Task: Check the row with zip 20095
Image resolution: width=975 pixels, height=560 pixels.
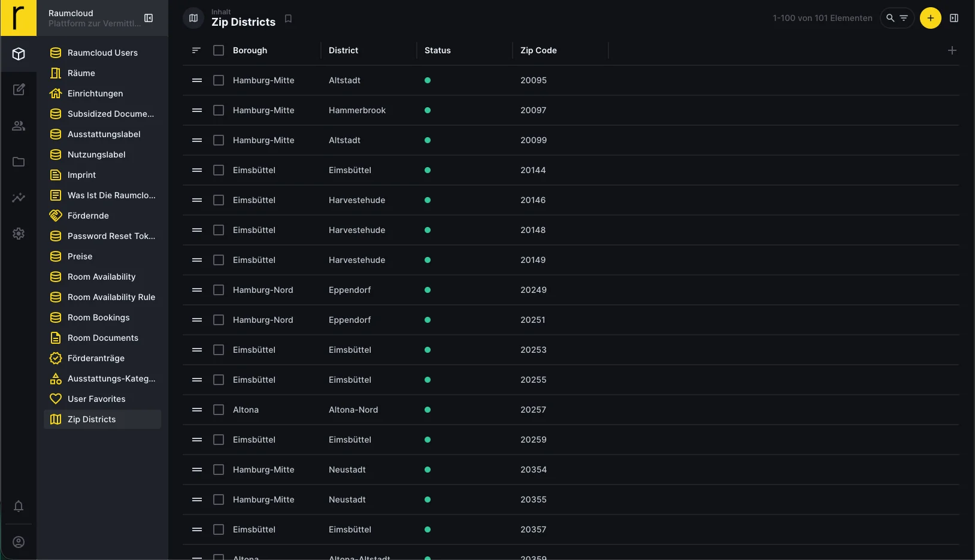Action: [x=219, y=80]
